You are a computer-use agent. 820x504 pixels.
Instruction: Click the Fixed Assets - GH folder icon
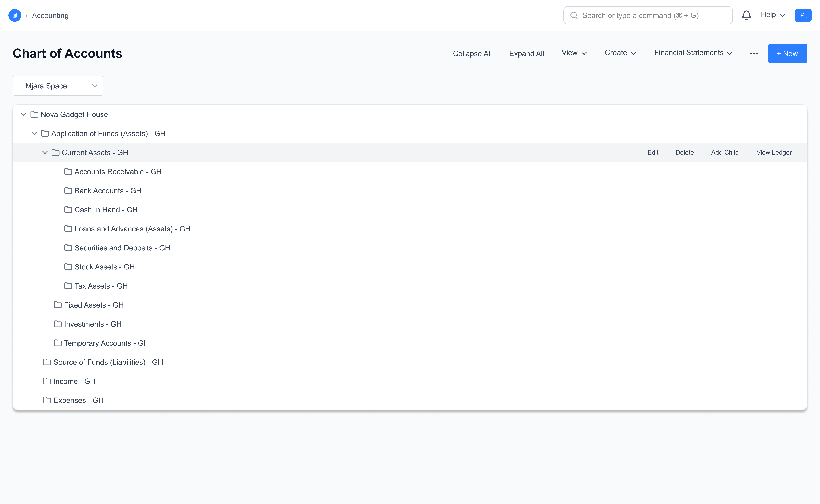(x=58, y=305)
